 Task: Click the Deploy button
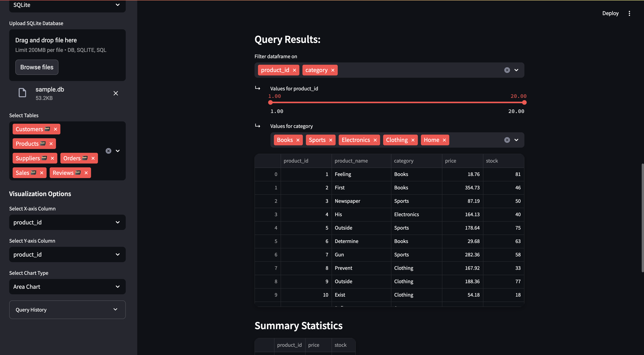pyautogui.click(x=610, y=13)
